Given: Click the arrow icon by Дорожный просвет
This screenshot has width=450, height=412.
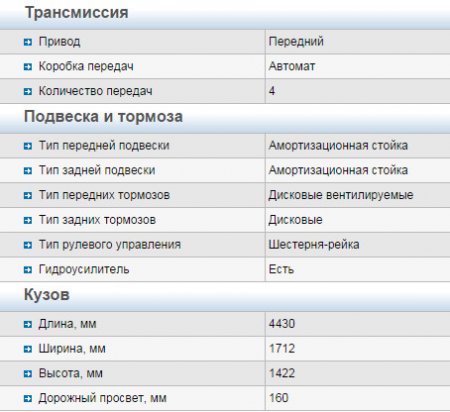Looking at the screenshot, I should pyautogui.click(x=28, y=398).
